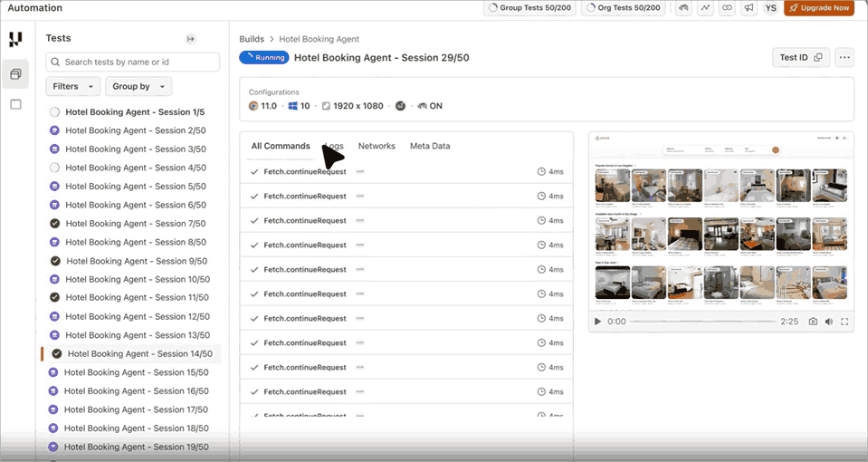The width and height of the screenshot is (868, 462).
Task: Select Hotel Booking Agent - Session 18/50
Action: pyautogui.click(x=136, y=428)
